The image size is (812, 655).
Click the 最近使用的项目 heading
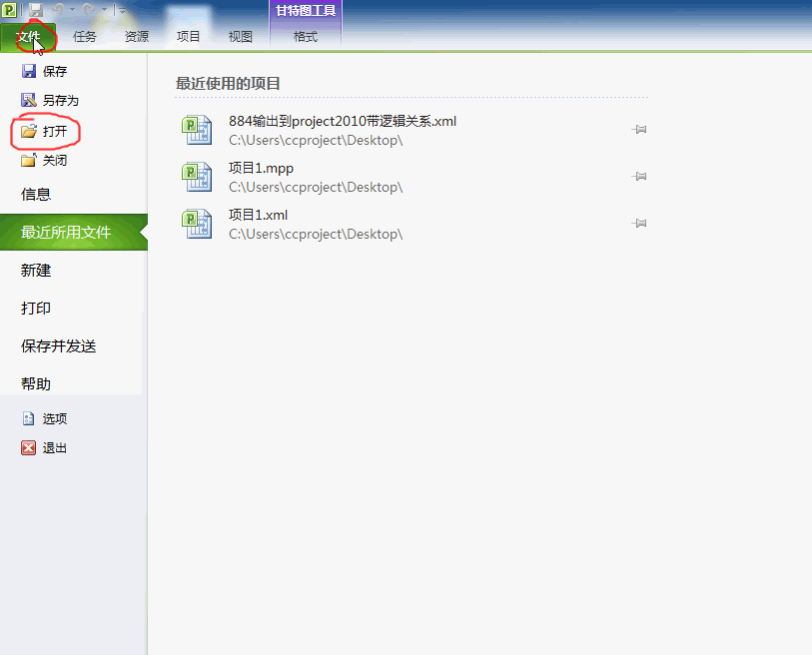[229, 83]
